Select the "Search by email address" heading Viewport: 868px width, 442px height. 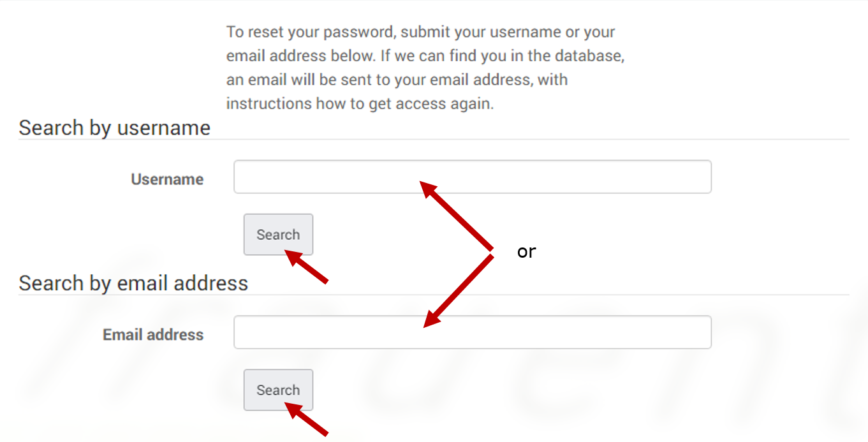(133, 283)
